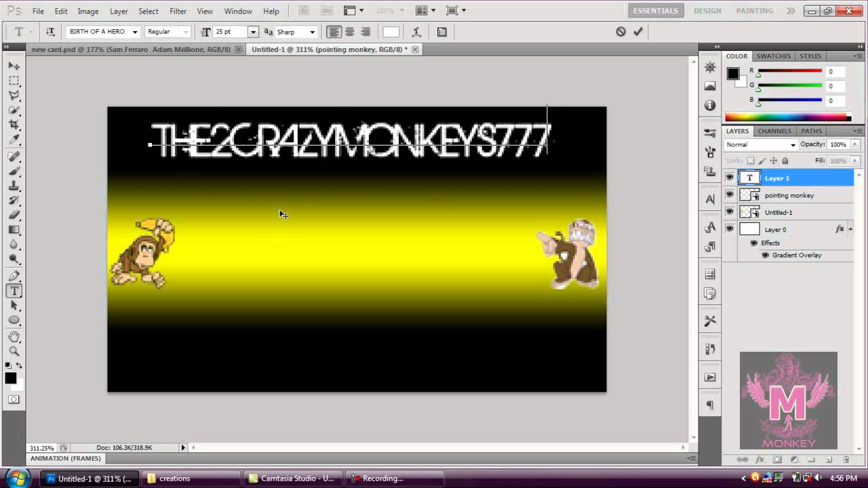The image size is (868, 488).
Task: Open the Character panel icon in dock
Action: [x=710, y=199]
